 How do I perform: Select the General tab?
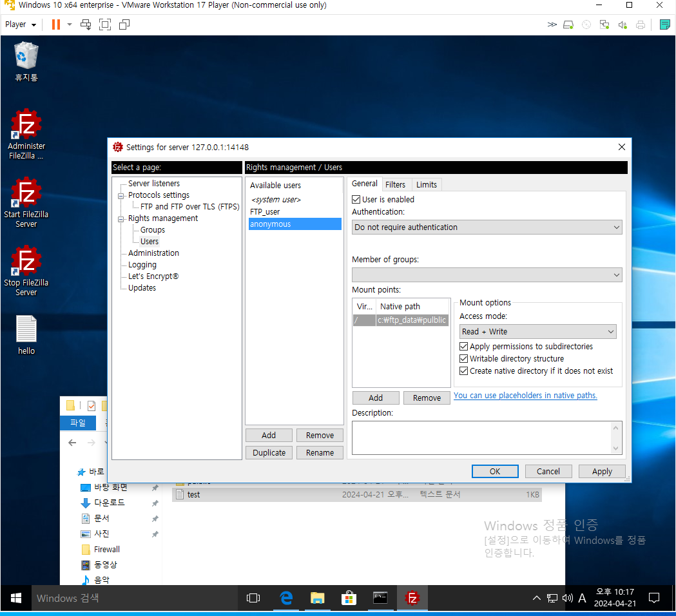tap(364, 184)
